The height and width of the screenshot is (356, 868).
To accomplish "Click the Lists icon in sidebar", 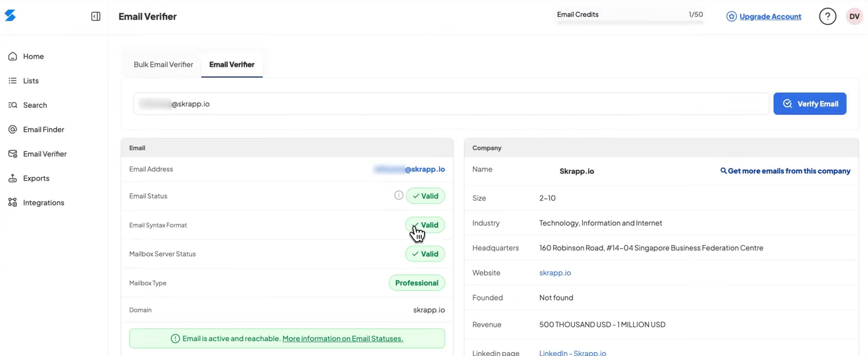I will (x=13, y=81).
